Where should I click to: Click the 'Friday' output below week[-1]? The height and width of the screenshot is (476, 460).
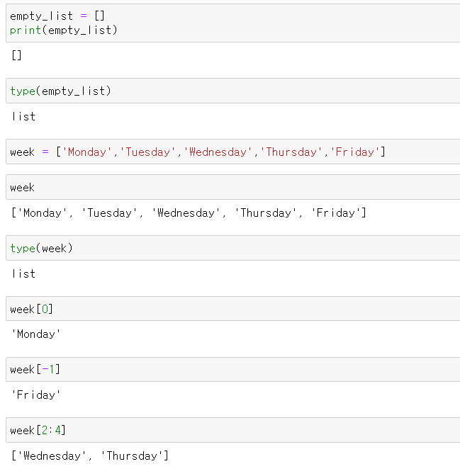pyautogui.click(x=36, y=395)
